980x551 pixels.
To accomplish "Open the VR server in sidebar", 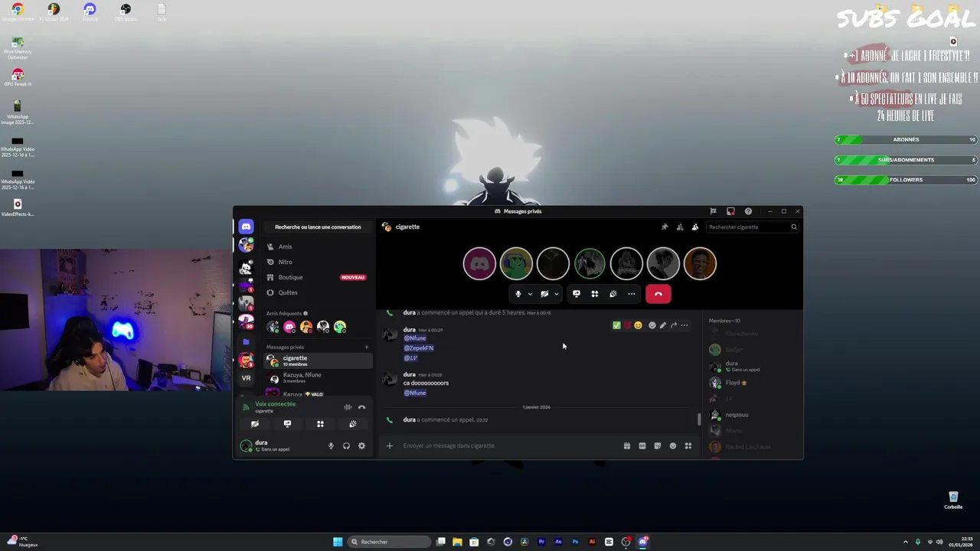I will (246, 378).
